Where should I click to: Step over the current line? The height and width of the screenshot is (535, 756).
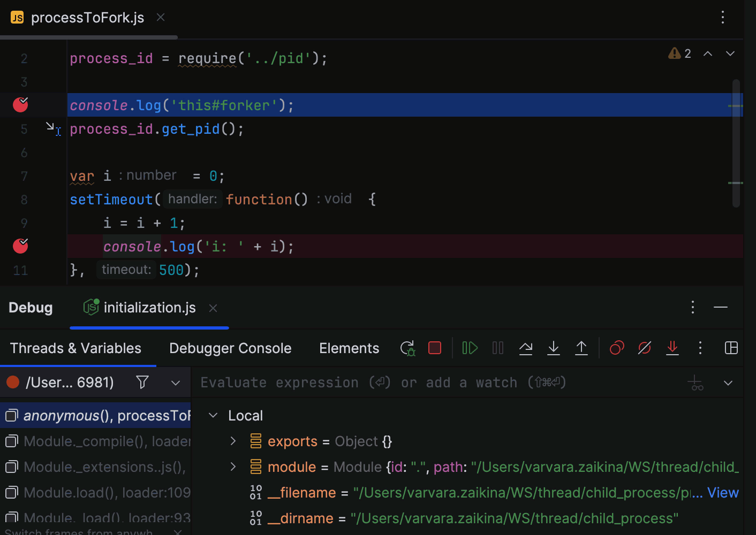click(526, 348)
